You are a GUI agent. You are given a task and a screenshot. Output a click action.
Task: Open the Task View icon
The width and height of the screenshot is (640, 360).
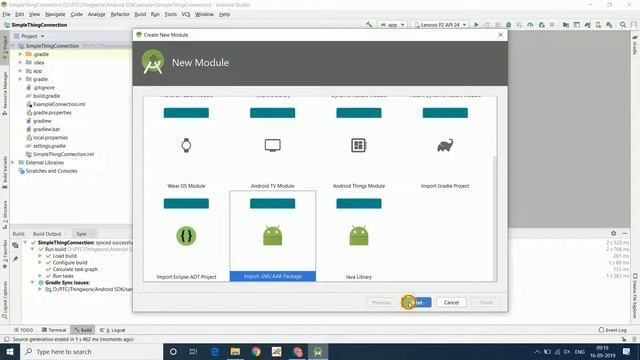tap(193, 351)
